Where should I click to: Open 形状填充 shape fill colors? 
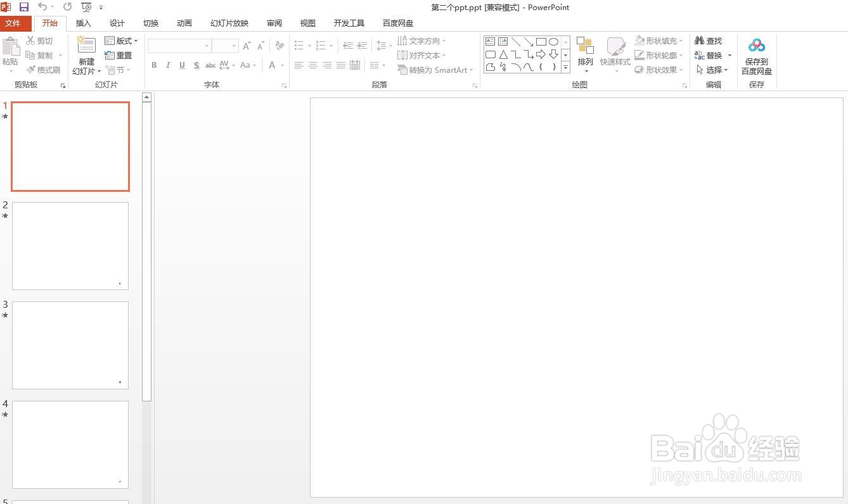[659, 41]
